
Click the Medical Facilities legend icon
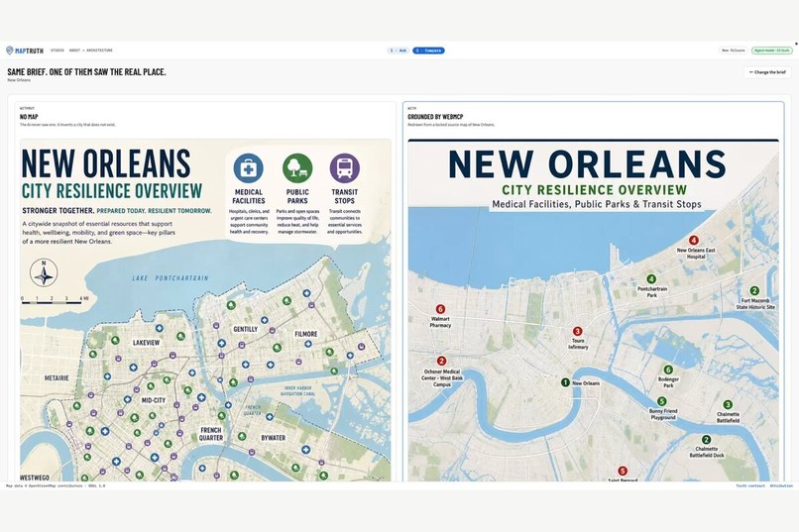tap(248, 168)
